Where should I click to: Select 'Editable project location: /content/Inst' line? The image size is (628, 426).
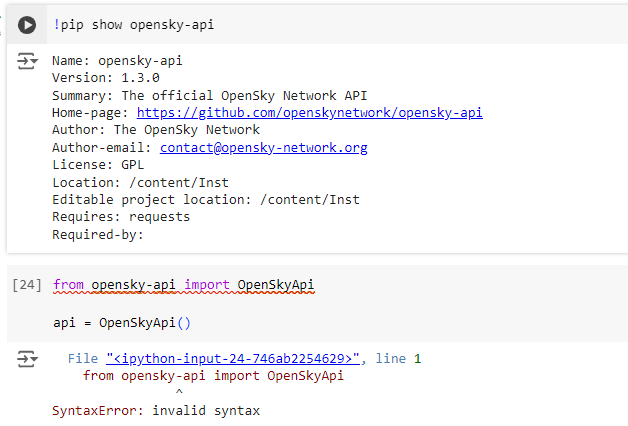coord(206,199)
